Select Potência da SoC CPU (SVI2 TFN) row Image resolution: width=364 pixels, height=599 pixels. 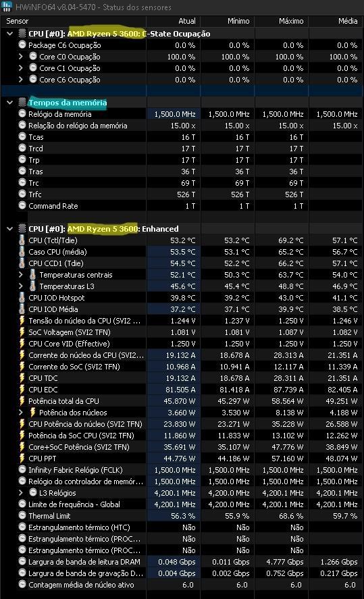coord(182,435)
